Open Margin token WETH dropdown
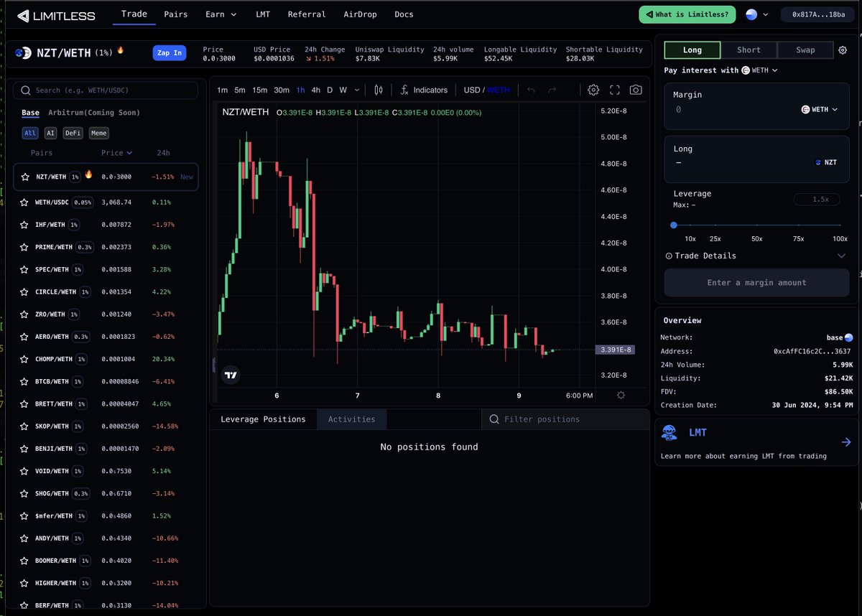 820,110
